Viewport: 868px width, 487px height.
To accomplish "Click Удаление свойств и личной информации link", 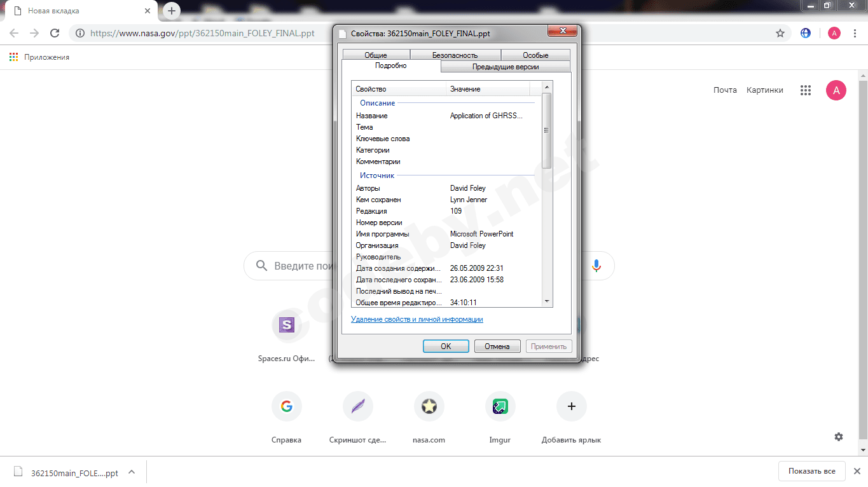I will coord(417,319).
